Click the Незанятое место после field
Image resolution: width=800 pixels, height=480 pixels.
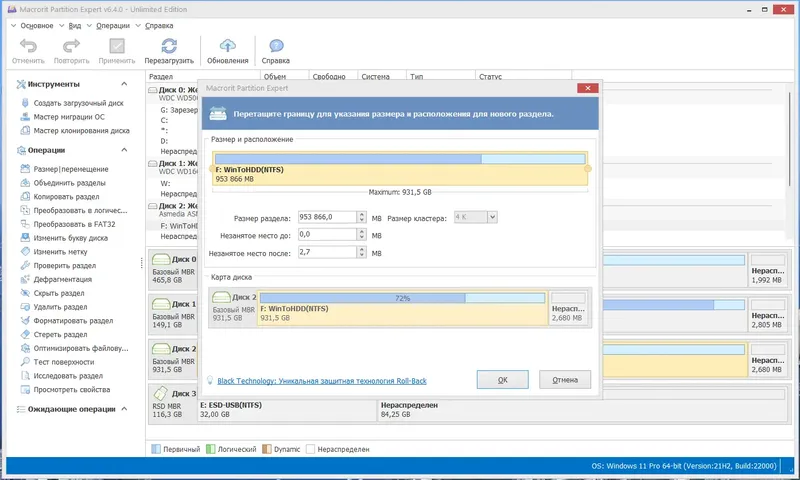click(327, 252)
